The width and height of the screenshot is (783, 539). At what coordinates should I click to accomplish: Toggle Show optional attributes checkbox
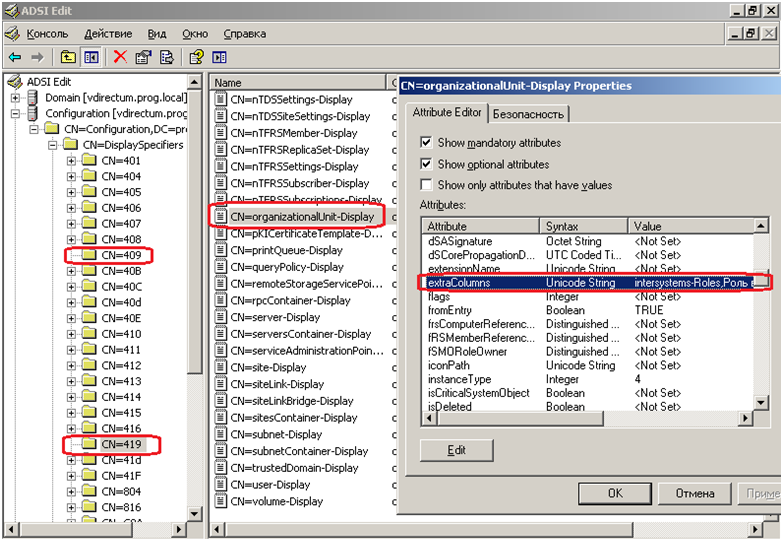(x=426, y=164)
